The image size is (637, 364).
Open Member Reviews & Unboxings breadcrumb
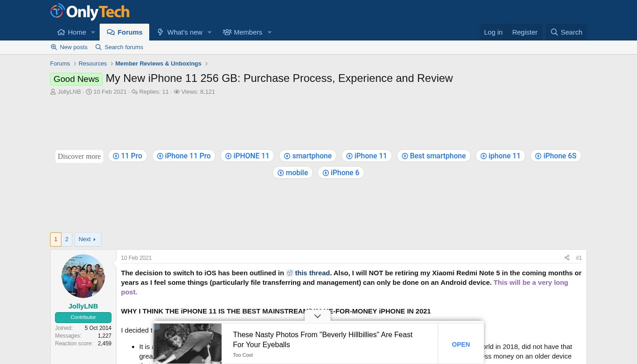pyautogui.click(x=158, y=64)
